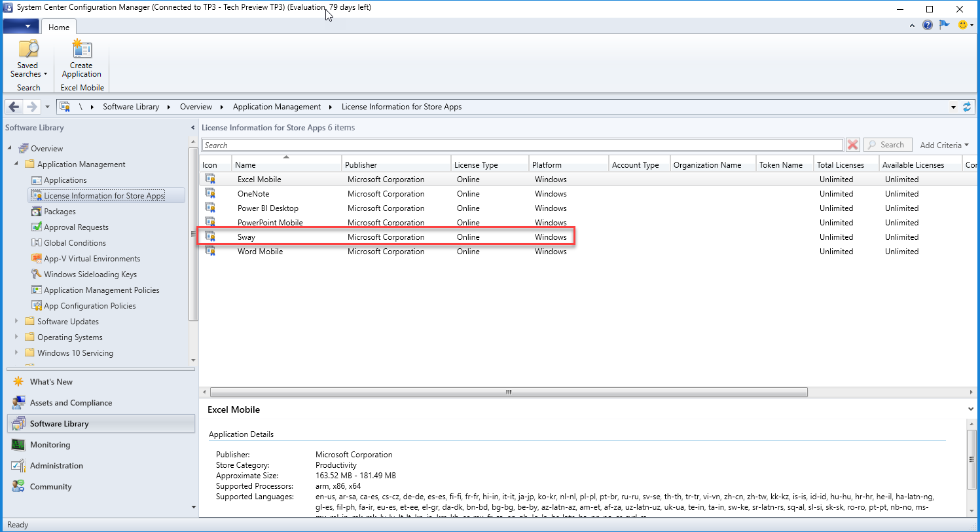Click Software Library in the breadcrumb
The width and height of the screenshot is (980, 532).
point(131,107)
